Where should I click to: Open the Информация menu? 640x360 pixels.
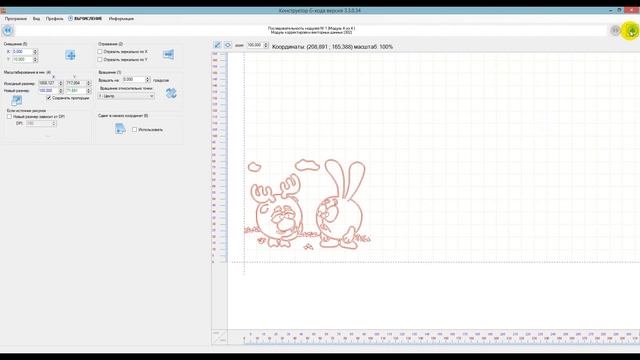(x=121, y=19)
